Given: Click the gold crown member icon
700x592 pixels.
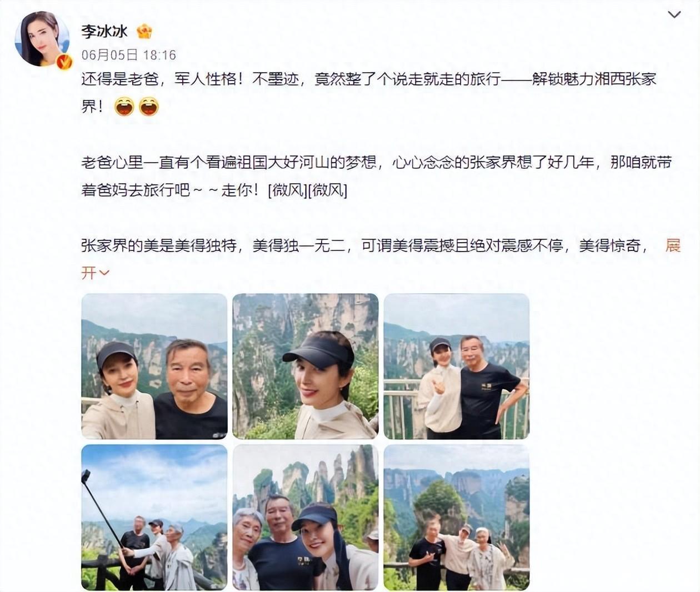Looking at the screenshot, I should click(144, 31).
